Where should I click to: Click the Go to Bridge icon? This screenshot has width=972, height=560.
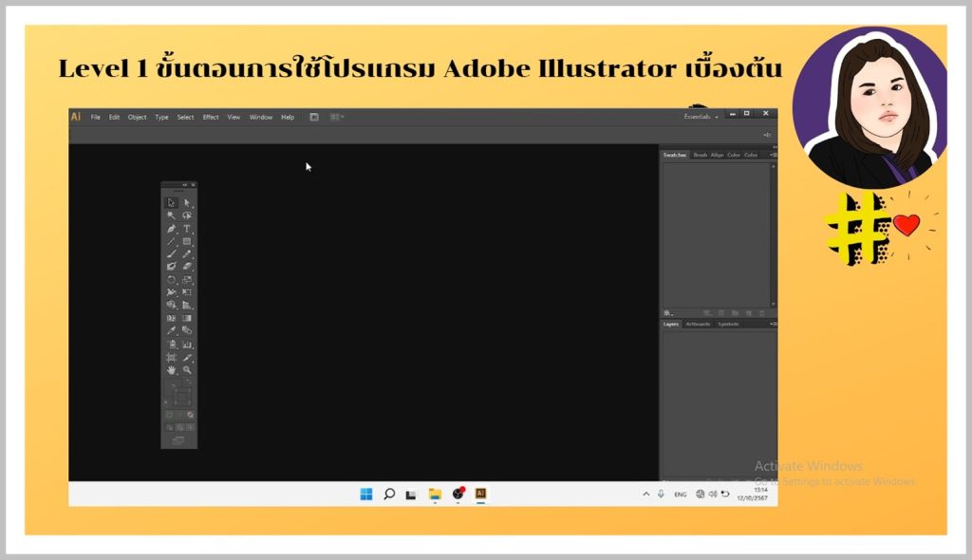point(314,117)
